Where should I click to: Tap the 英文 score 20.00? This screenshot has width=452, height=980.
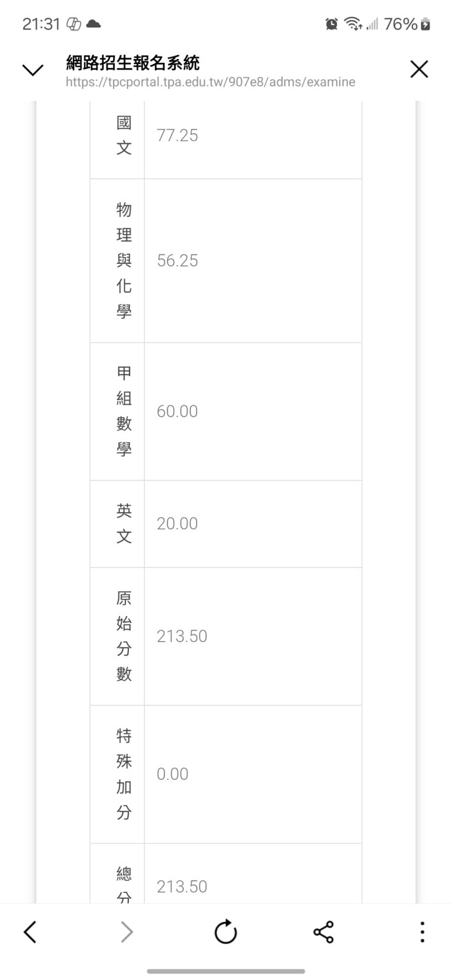coord(177,524)
